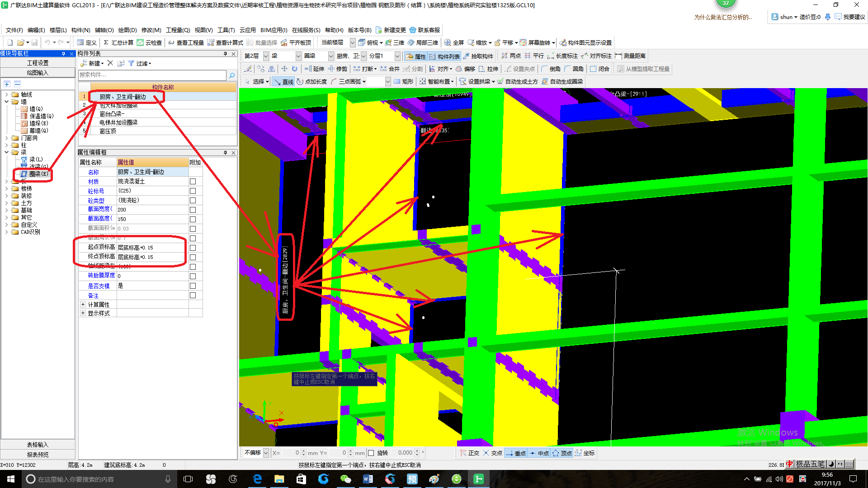Toggle the 构件列表 component list button
The width and height of the screenshot is (868, 488).
444,56
